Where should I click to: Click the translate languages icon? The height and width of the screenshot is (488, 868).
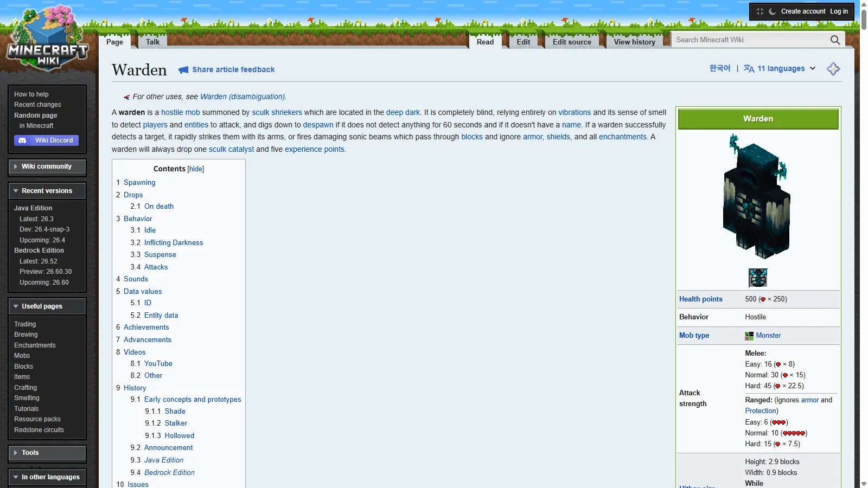tap(749, 68)
